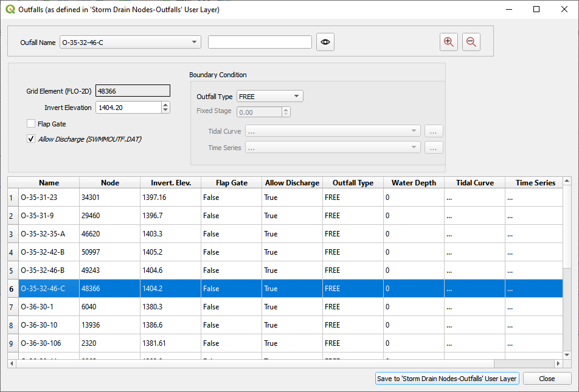The height and width of the screenshot is (392, 579).
Task: Click the Invert. Elev. column header
Action: click(x=170, y=182)
